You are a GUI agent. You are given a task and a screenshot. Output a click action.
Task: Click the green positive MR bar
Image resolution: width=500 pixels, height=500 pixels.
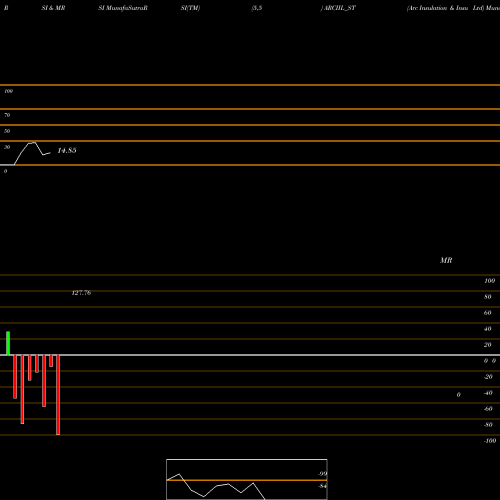pos(8,343)
